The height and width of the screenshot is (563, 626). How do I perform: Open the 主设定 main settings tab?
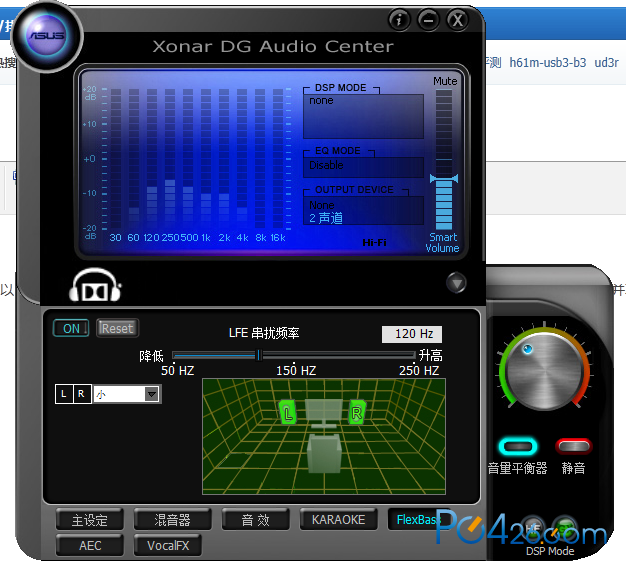tap(90, 520)
